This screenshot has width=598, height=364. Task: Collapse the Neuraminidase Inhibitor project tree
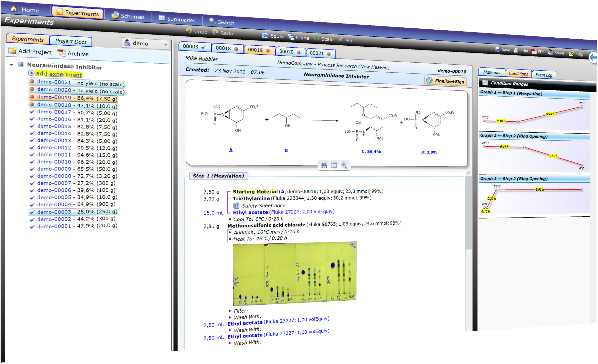pos(11,65)
